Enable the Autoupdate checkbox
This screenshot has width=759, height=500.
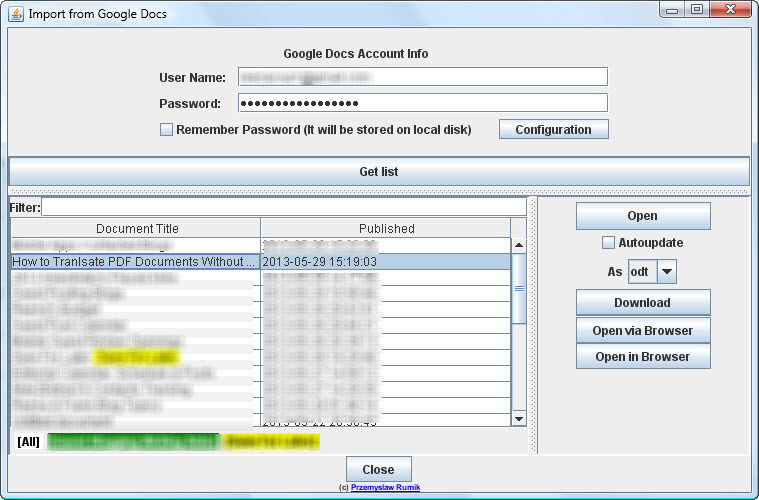608,242
